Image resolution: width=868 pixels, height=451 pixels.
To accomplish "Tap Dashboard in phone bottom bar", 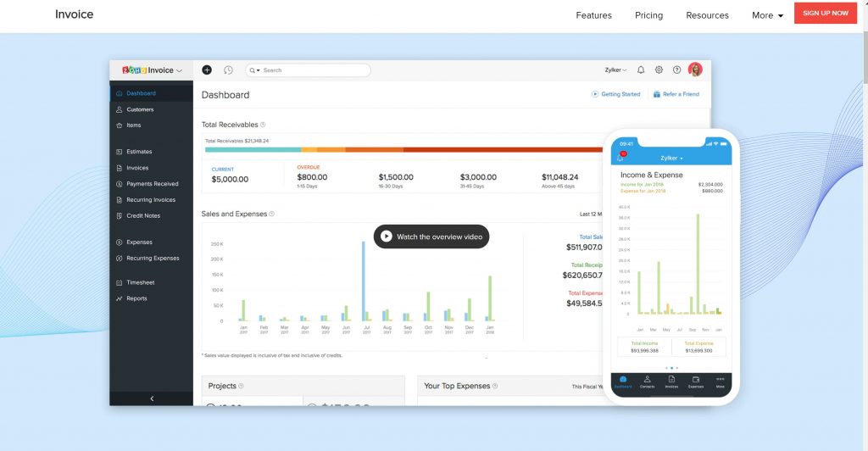I will tap(623, 381).
